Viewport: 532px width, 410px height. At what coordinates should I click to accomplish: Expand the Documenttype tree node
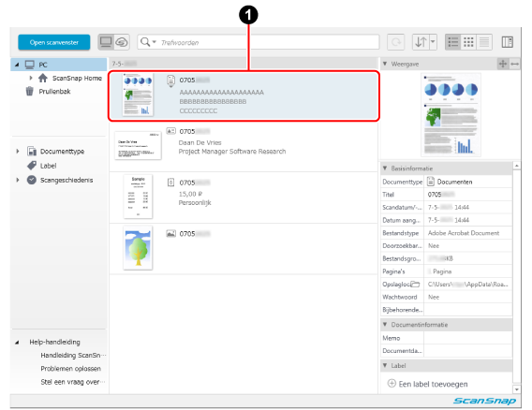[x=18, y=152]
